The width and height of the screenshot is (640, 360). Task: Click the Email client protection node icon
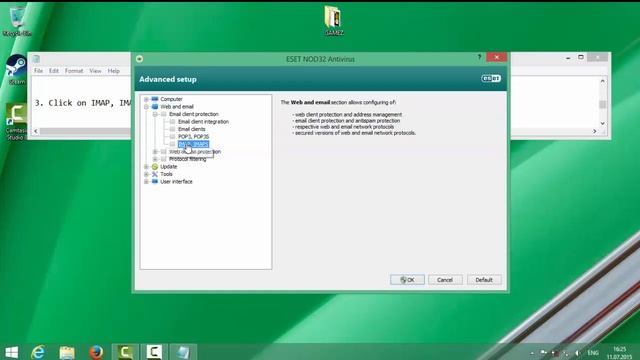pos(164,114)
